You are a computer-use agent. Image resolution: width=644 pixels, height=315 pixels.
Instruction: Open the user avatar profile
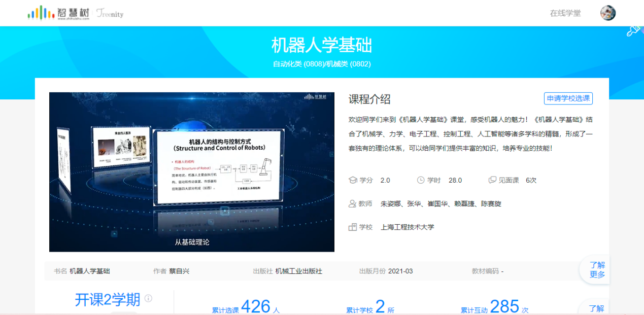(x=607, y=13)
